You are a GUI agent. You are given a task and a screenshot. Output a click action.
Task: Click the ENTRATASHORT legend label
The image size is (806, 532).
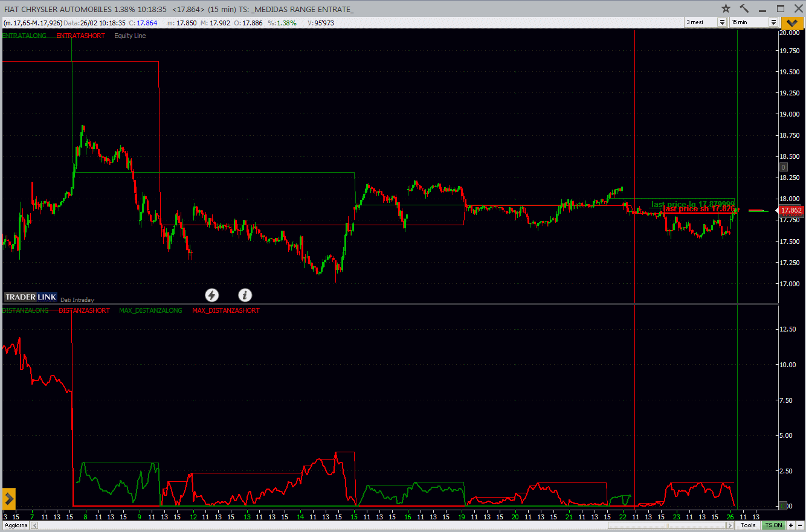click(x=80, y=36)
